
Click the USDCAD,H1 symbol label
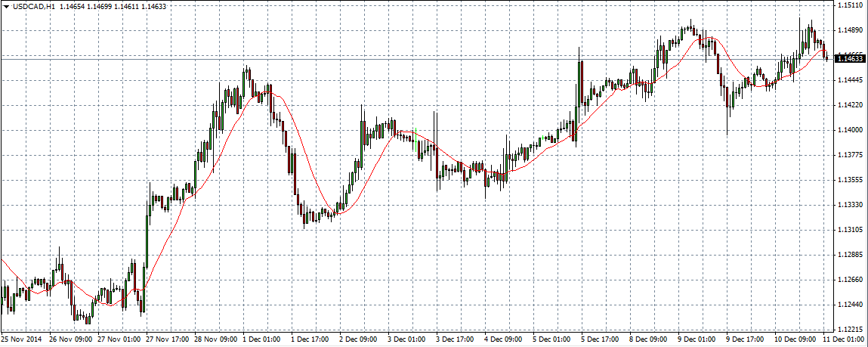coord(29,6)
